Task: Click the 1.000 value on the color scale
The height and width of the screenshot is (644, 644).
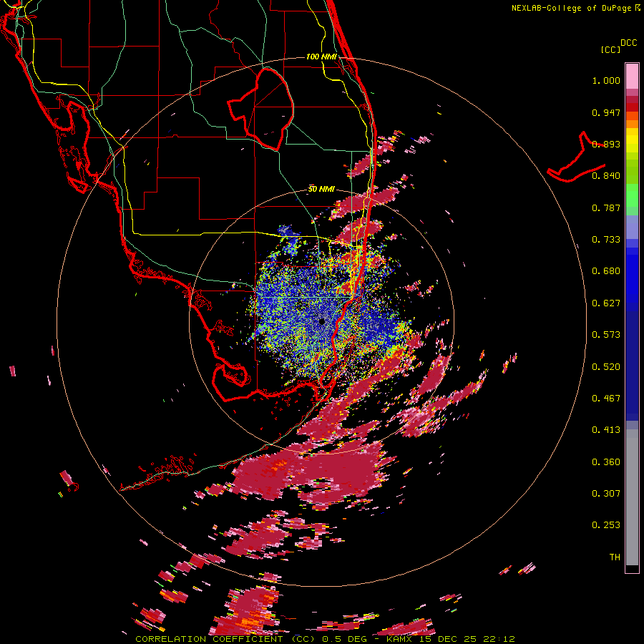Action: pos(606,80)
